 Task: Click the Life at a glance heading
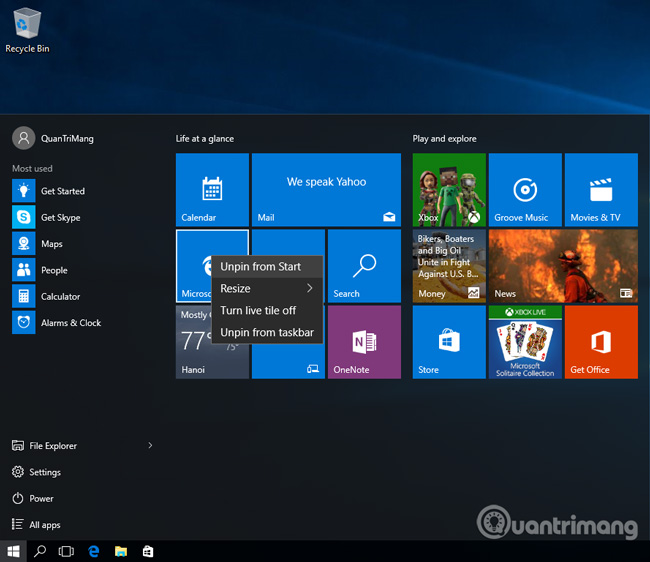[205, 139]
